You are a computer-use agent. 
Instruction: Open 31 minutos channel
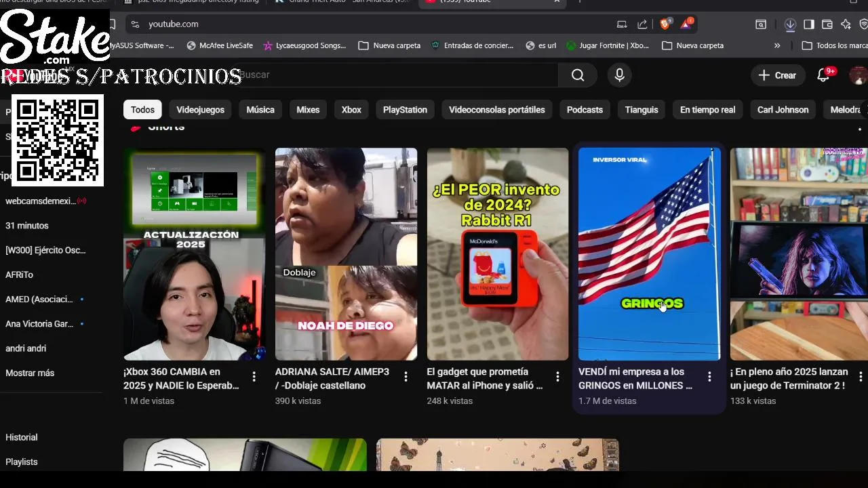pyautogui.click(x=27, y=226)
